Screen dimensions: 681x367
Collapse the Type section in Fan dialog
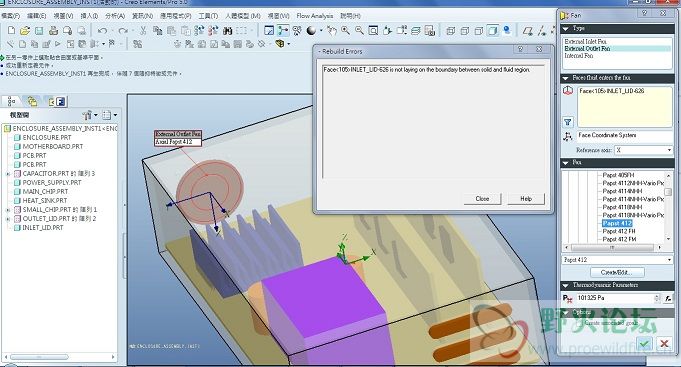click(x=566, y=29)
